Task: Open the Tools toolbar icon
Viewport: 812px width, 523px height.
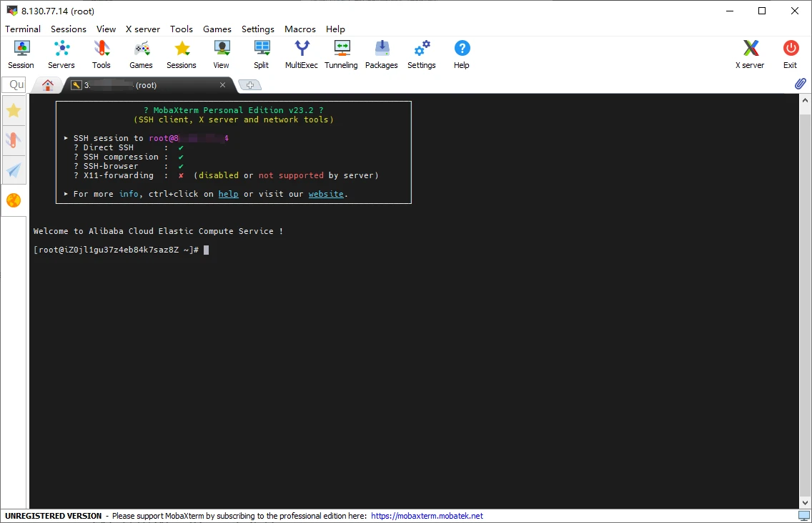Action: pyautogui.click(x=101, y=54)
